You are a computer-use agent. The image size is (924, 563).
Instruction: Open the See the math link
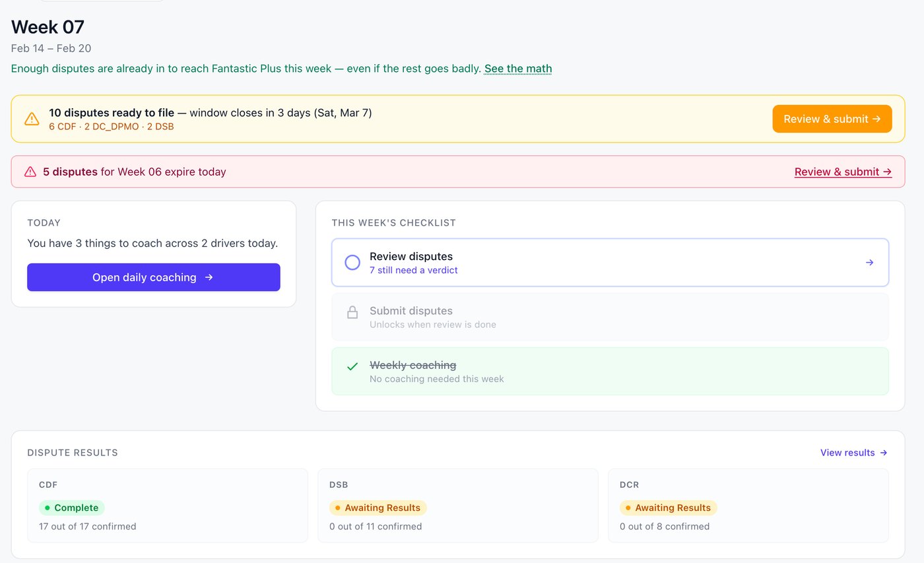[x=518, y=69]
